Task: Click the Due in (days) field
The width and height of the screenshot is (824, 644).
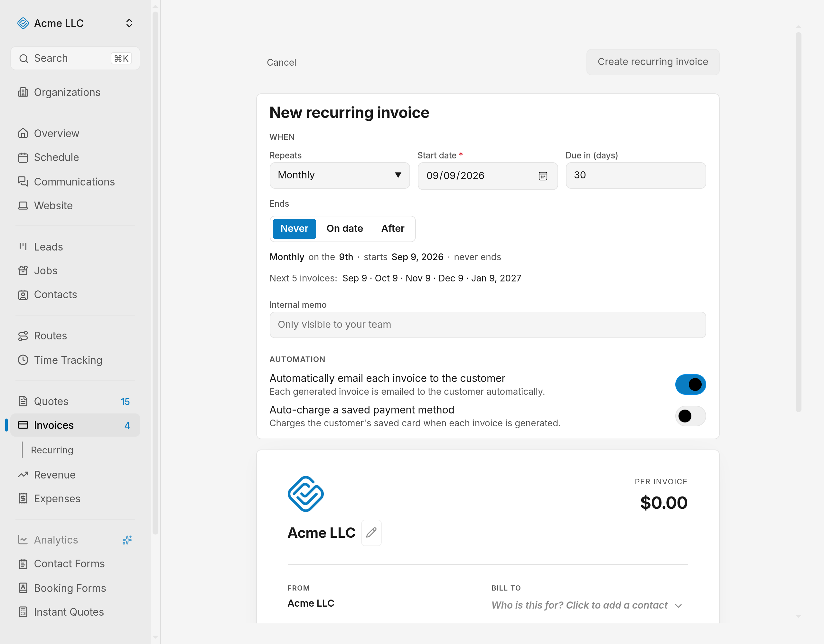Action: [635, 175]
